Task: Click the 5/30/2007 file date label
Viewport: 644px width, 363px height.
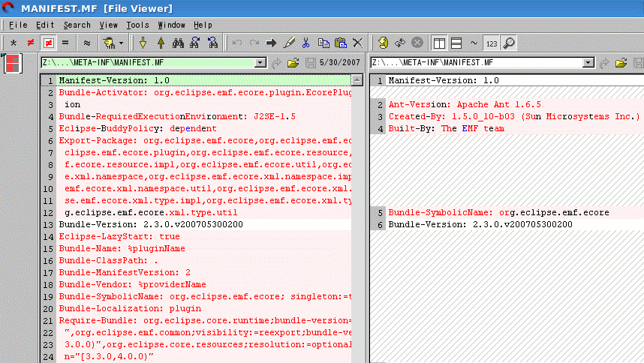Action: click(x=340, y=63)
